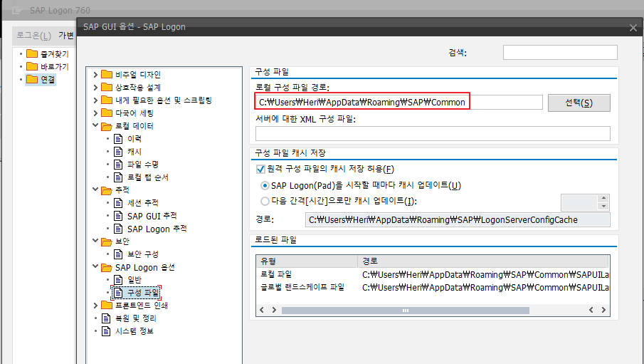This screenshot has width=644, height=364.
Task: Select SAP Logon(Pad) 시작할 때마다 캐시 업데이트 radio
Action: (265, 185)
